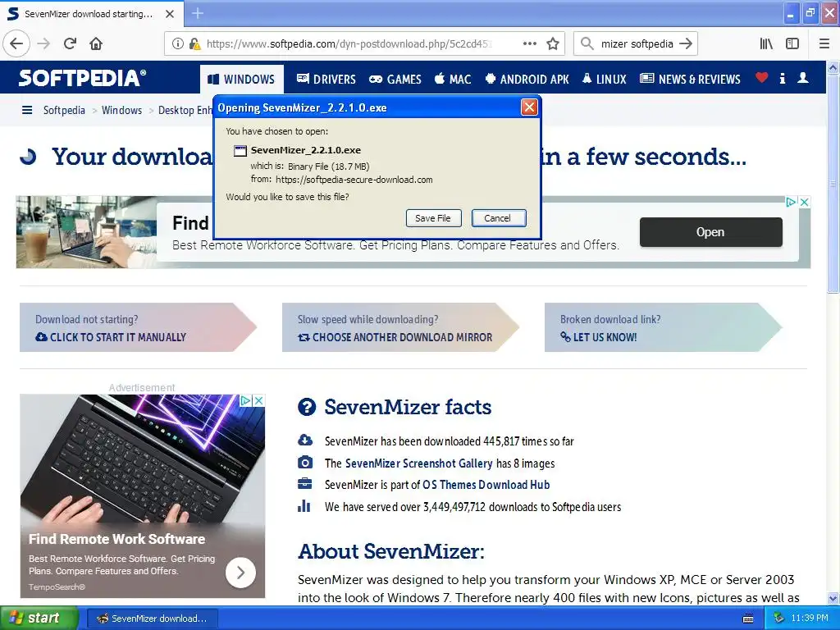Click Windows breadcrumb link

pos(121,110)
